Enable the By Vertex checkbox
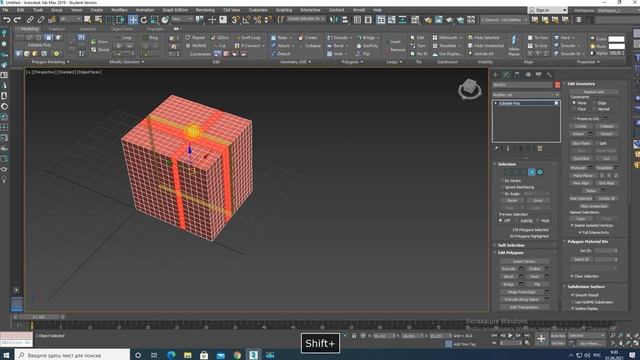640x360 pixels. (502, 180)
